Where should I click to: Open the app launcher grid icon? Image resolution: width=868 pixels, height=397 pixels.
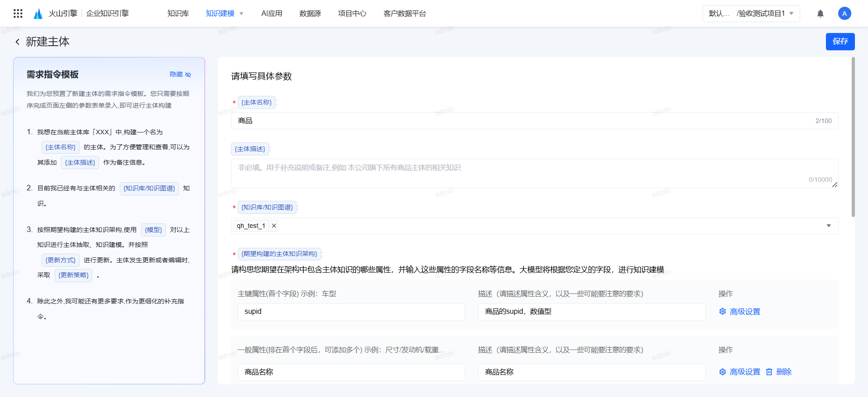click(x=18, y=14)
